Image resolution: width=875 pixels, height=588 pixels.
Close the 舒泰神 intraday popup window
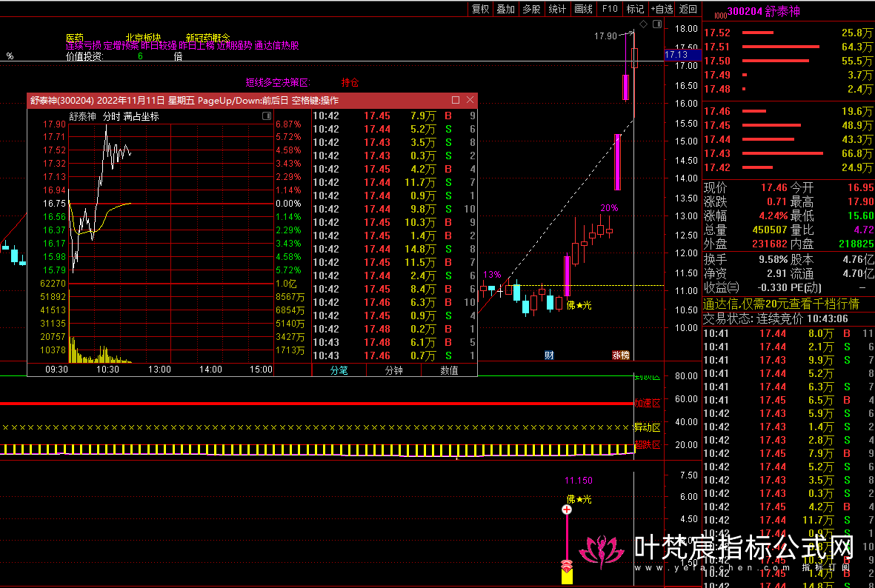click(x=470, y=100)
